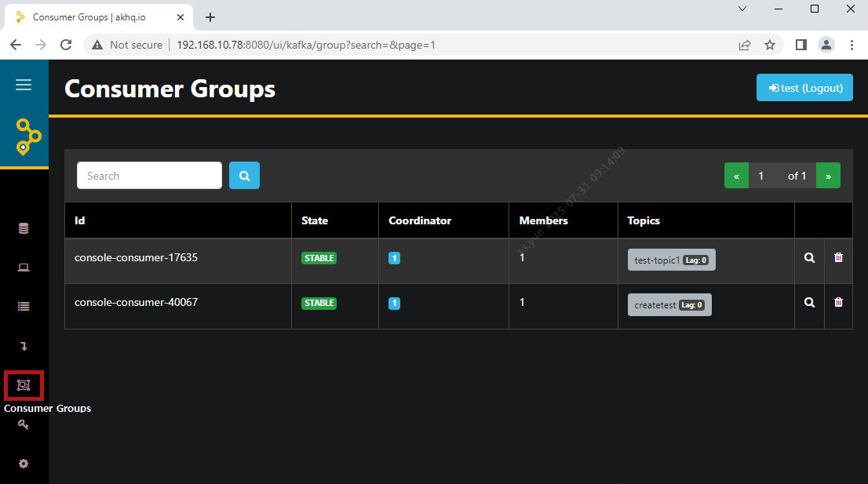Viewport: 868px width, 484px height.
Task: Click the blue search magnifier button
Action: (244, 176)
